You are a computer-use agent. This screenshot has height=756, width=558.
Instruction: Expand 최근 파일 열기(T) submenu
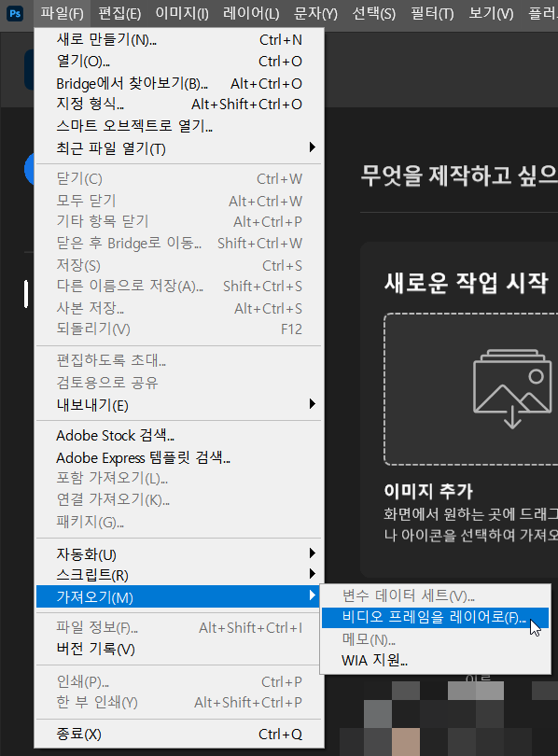(179, 148)
